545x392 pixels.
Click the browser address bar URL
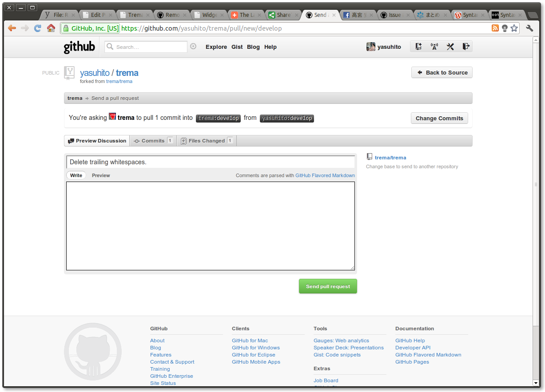[x=202, y=28]
